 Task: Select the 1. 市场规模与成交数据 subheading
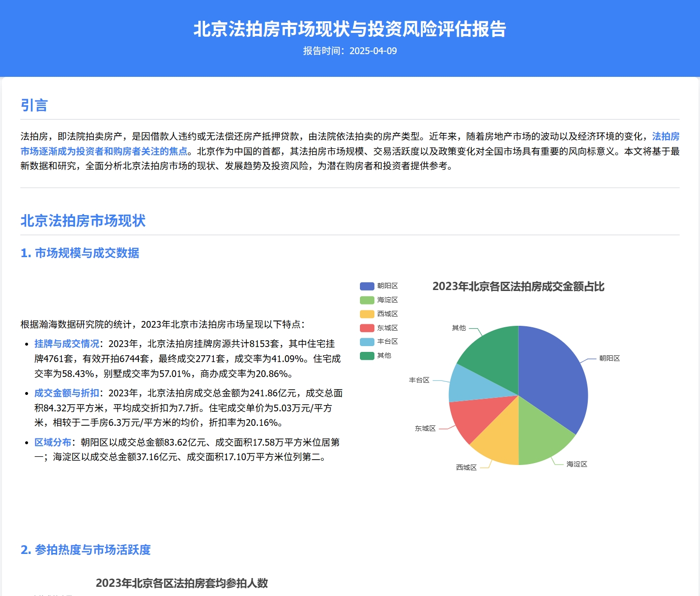click(80, 253)
